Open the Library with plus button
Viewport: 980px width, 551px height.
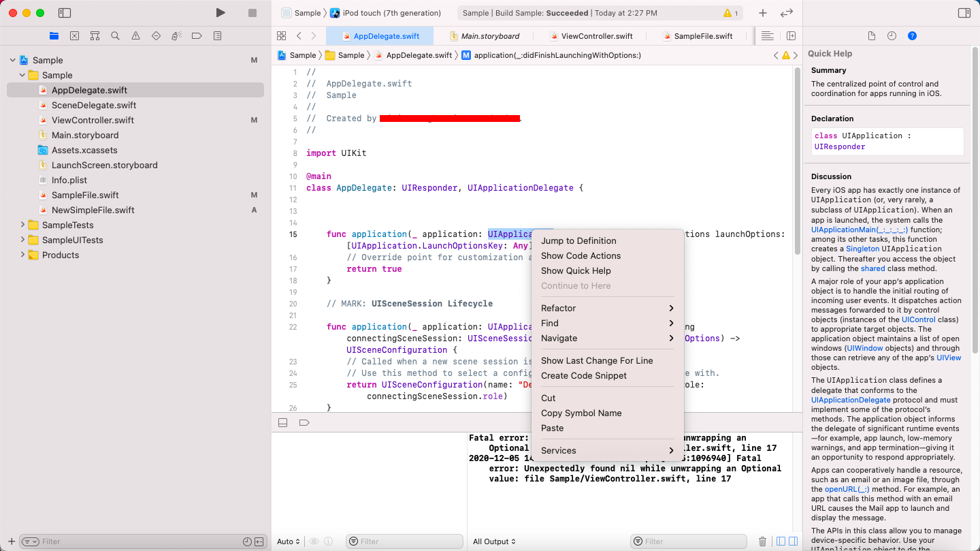pos(763,13)
